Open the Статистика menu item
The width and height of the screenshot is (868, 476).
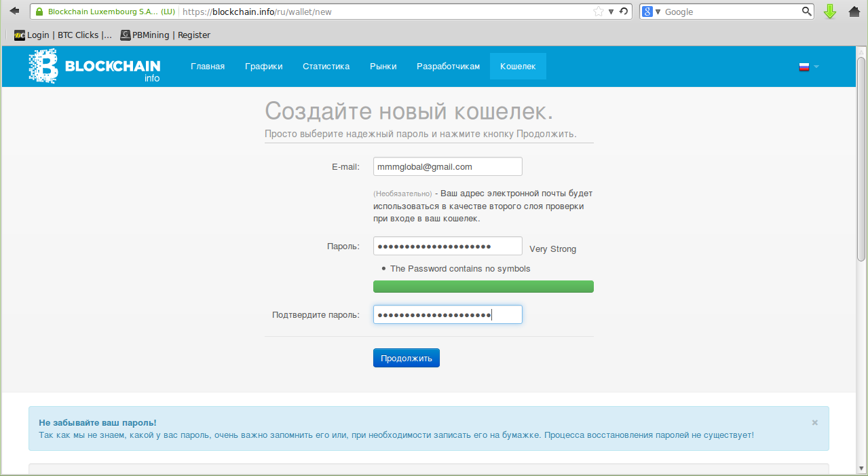tap(326, 66)
